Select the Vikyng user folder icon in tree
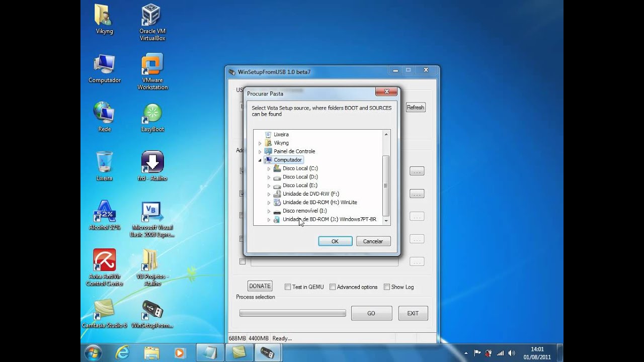 (x=268, y=143)
